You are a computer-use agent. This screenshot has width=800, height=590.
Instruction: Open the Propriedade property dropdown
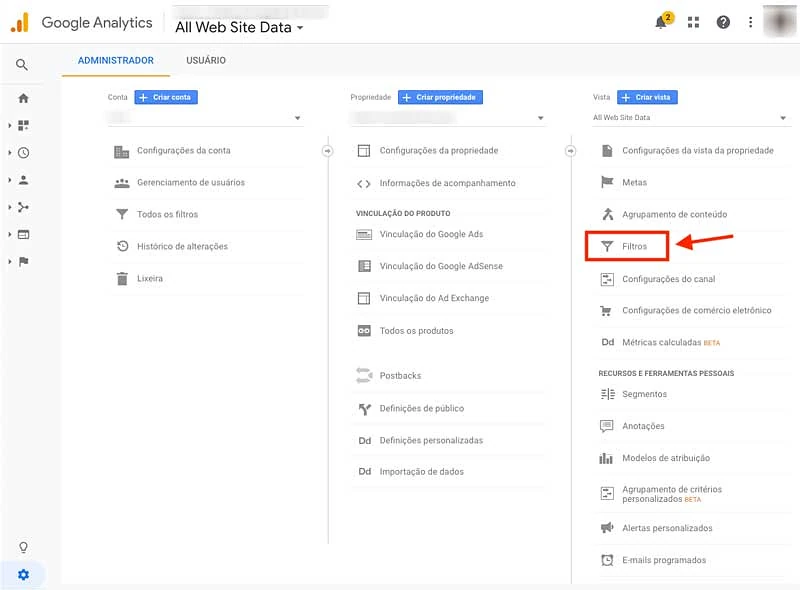pos(448,118)
